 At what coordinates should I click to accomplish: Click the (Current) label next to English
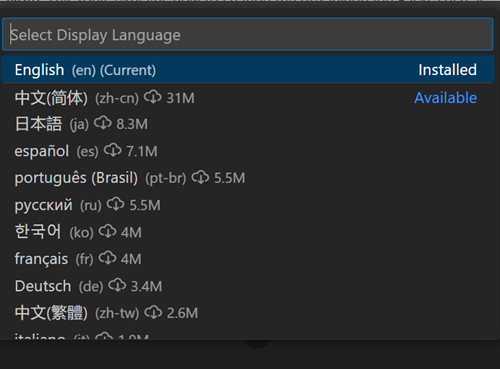(128, 70)
